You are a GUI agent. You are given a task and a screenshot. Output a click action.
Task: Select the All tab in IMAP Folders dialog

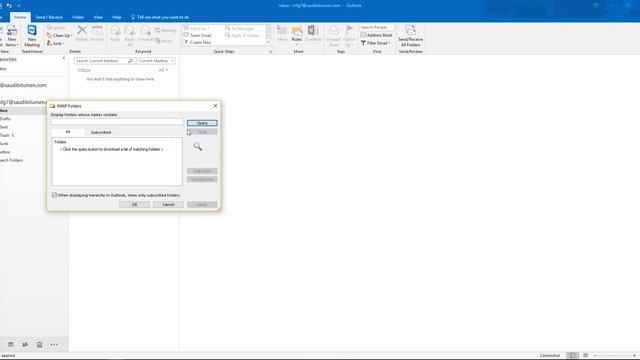(x=68, y=132)
